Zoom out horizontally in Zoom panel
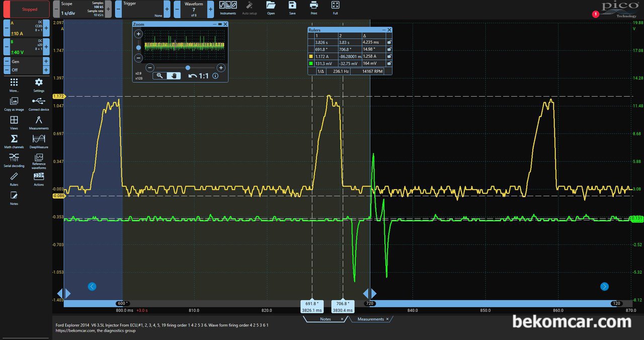Screen dimensions: 644x340 click(149, 67)
